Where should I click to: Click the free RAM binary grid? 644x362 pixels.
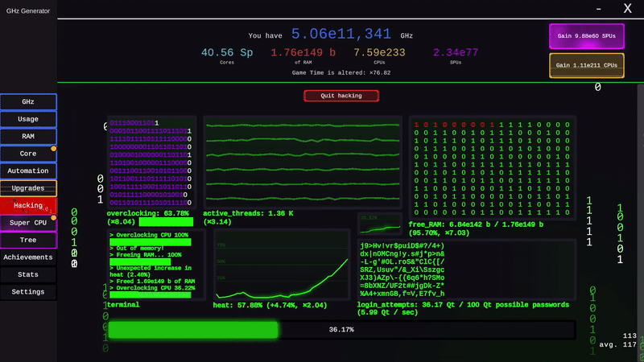coord(493,168)
